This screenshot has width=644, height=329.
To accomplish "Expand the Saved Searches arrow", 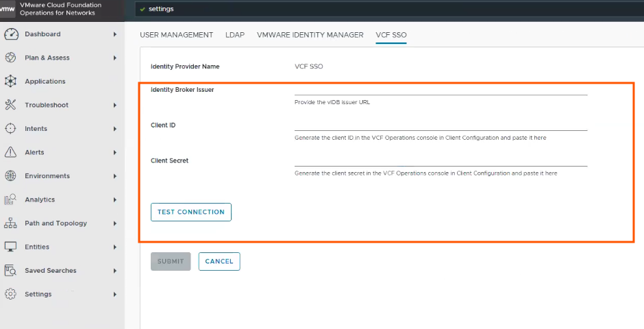I will 115,271.
